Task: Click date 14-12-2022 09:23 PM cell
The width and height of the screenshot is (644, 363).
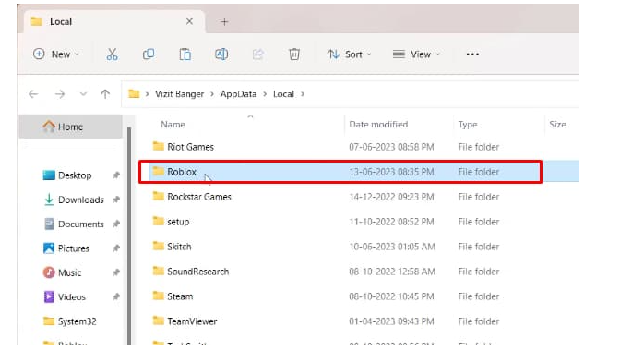Action: click(x=391, y=197)
